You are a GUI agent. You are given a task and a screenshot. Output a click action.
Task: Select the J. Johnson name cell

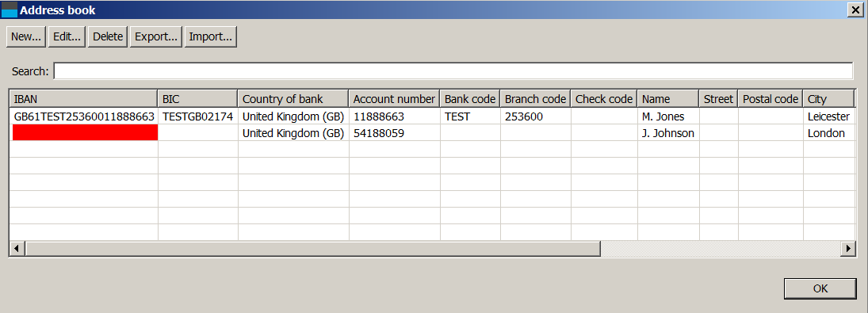[x=668, y=132]
